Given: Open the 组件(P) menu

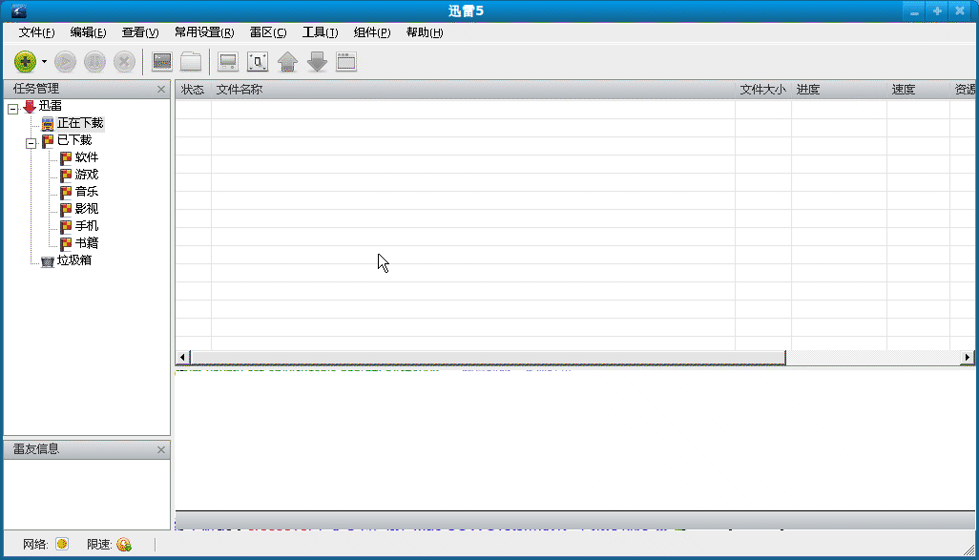Looking at the screenshot, I should coord(372,32).
